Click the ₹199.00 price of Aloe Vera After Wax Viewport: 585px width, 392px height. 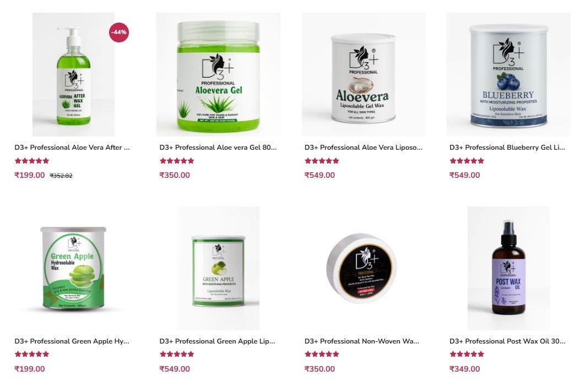point(30,175)
